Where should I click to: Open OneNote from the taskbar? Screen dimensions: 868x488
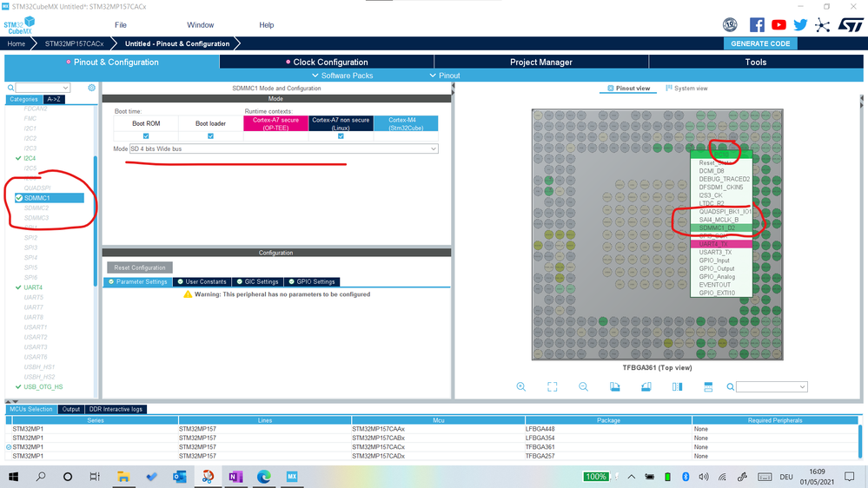235,477
